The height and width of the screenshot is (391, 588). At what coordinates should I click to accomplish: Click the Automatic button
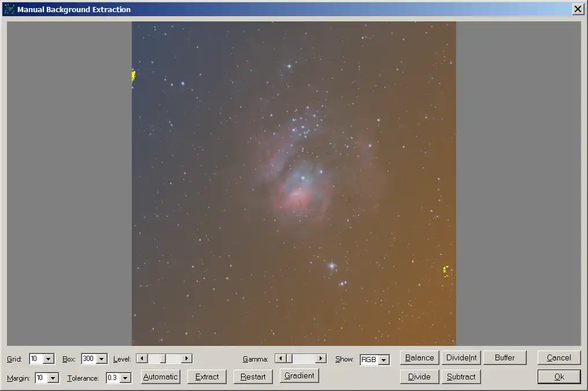point(161,377)
